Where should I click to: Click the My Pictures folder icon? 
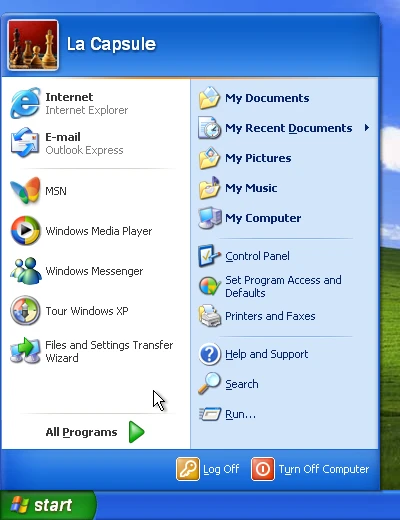209,158
